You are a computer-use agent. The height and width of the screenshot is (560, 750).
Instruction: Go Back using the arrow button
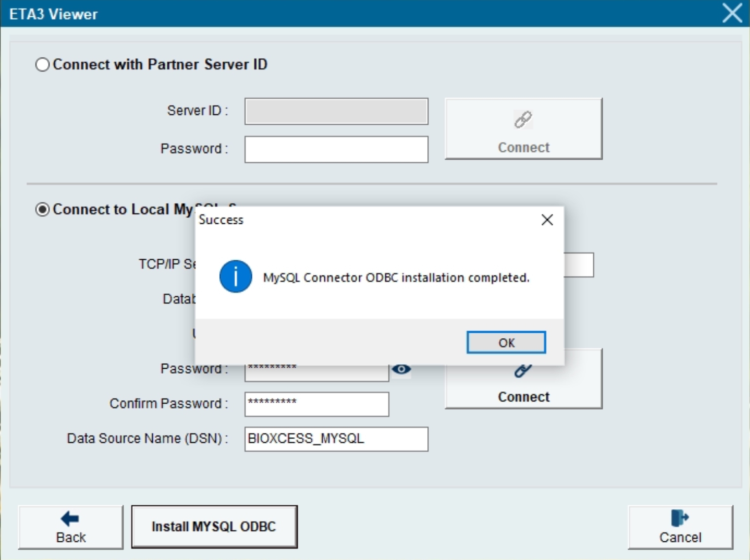pos(70,527)
